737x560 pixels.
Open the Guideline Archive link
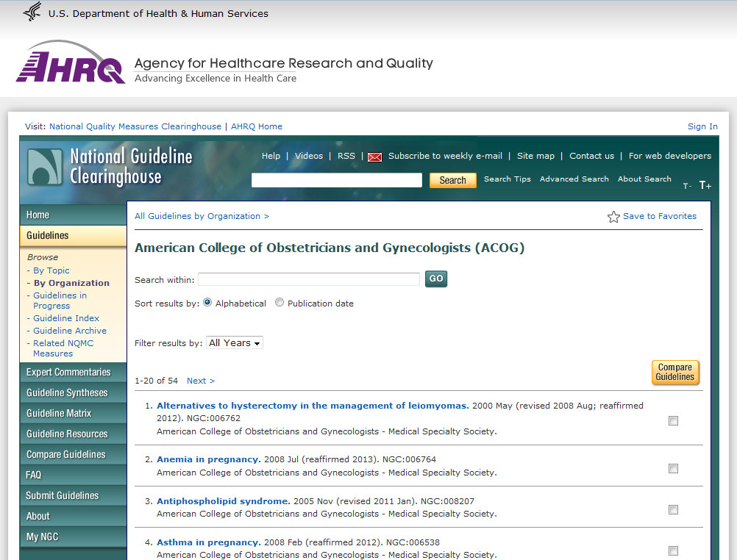click(70, 331)
